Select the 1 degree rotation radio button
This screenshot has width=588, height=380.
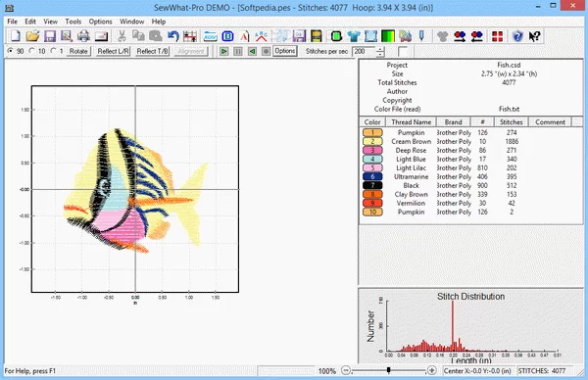pos(53,51)
